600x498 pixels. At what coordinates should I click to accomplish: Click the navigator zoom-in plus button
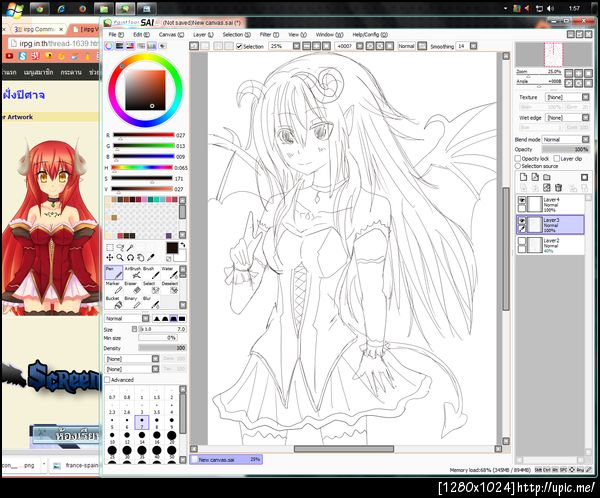click(579, 73)
